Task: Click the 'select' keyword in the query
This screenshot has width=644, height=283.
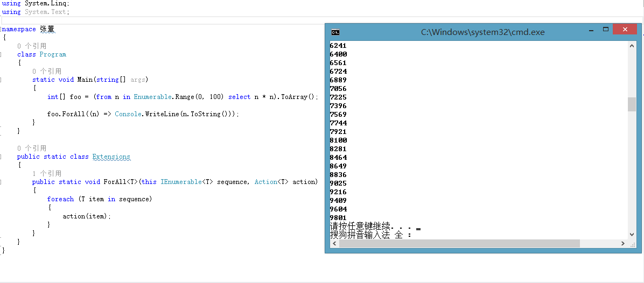Action: click(x=240, y=97)
